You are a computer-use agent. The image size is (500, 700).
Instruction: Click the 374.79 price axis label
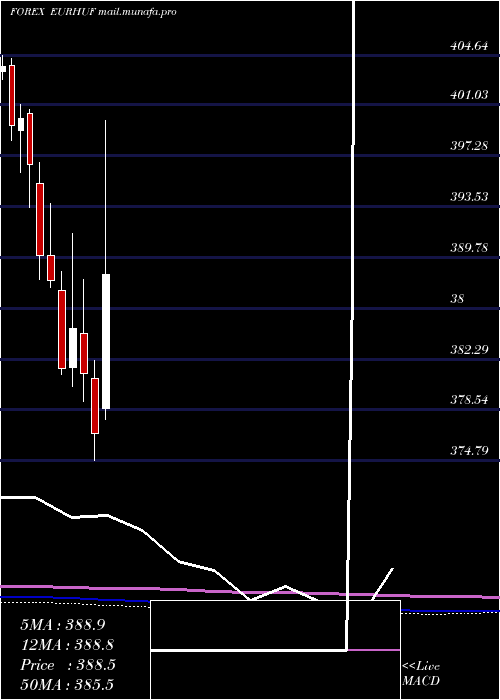tap(469, 451)
